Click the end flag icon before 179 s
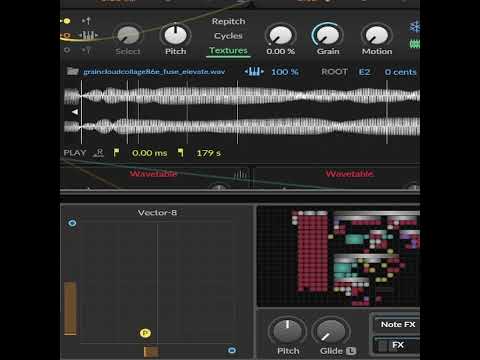 pos(180,153)
